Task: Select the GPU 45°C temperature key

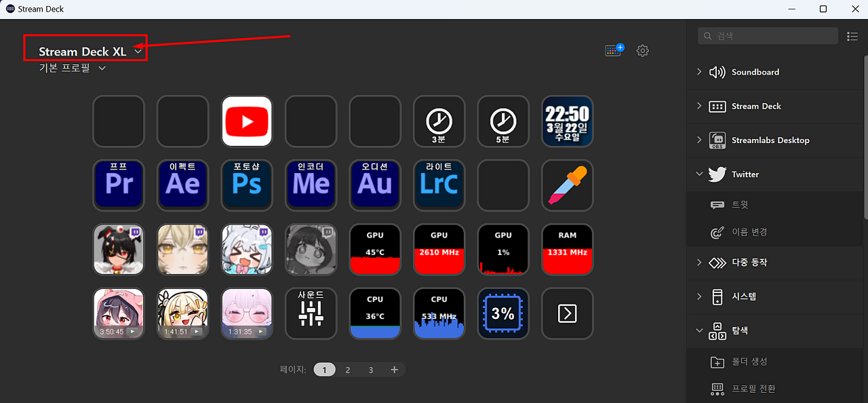Action: click(x=375, y=250)
